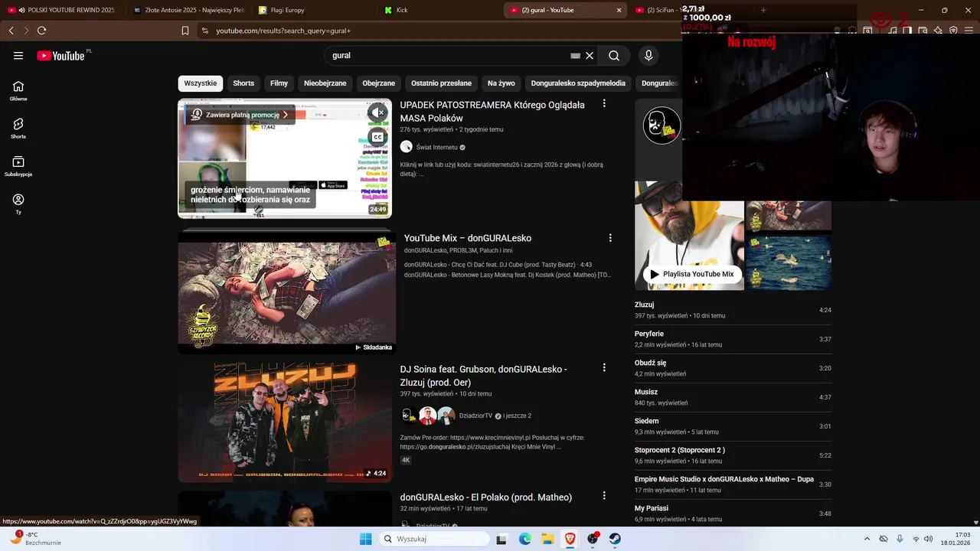Toggle captions CC on the preview thumbnail
The image size is (980, 551).
(377, 138)
